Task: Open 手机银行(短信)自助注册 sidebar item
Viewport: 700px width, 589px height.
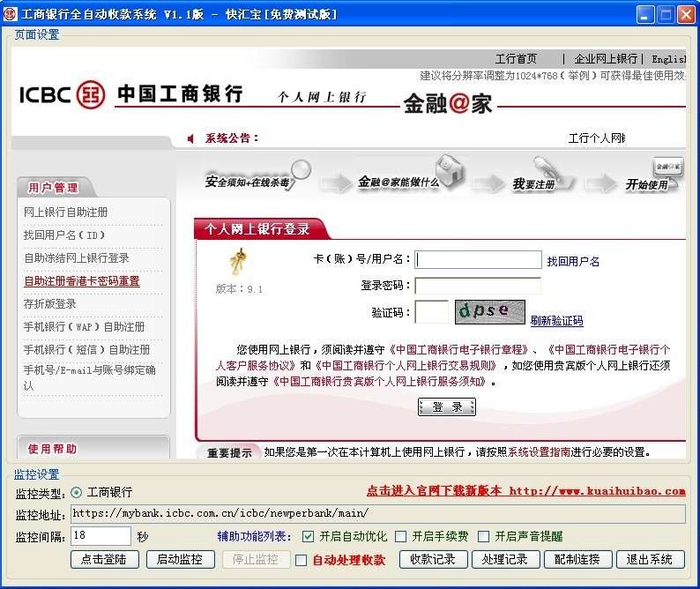Action: 87,349
